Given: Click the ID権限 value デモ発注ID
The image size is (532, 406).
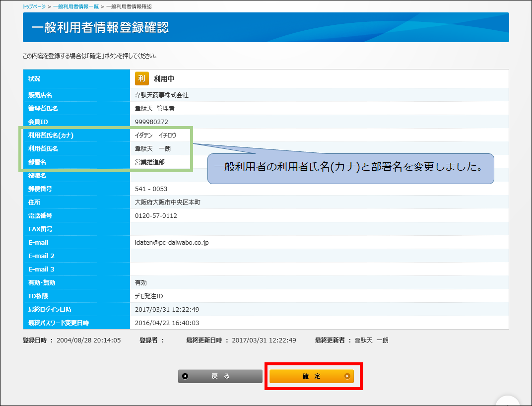Looking at the screenshot, I should click(x=149, y=296).
